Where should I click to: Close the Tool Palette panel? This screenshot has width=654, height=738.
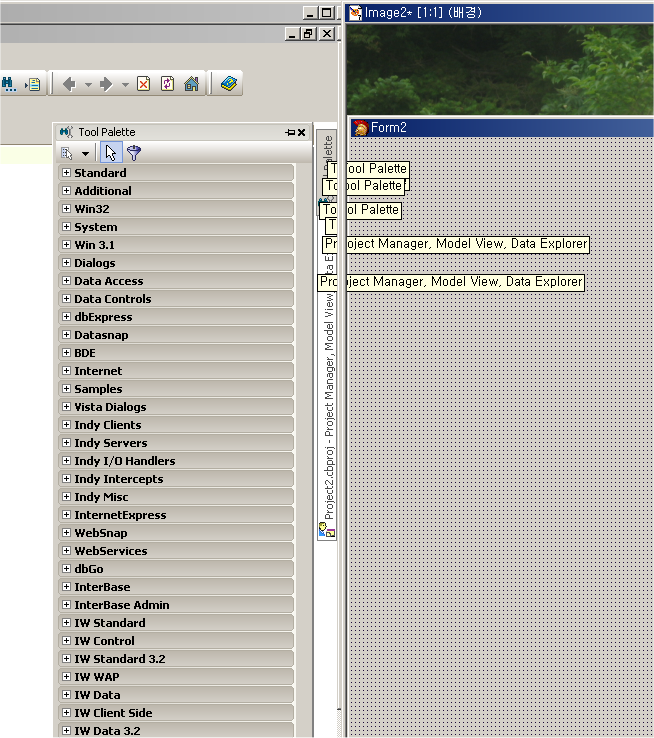point(302,132)
